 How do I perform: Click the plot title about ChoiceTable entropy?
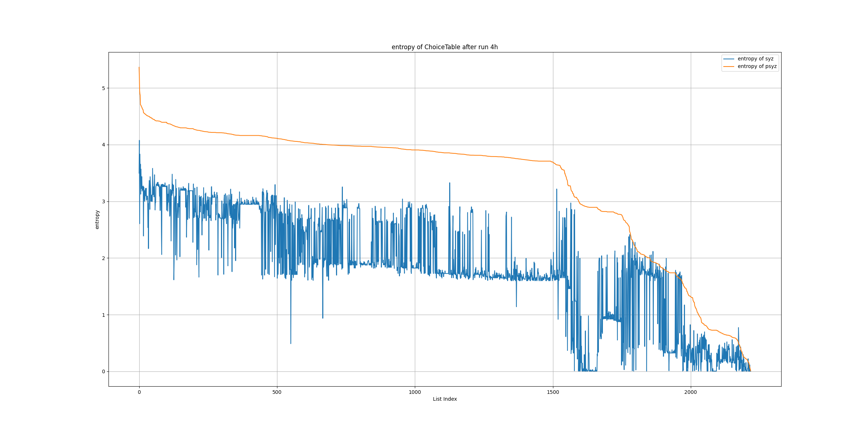pyautogui.click(x=444, y=47)
